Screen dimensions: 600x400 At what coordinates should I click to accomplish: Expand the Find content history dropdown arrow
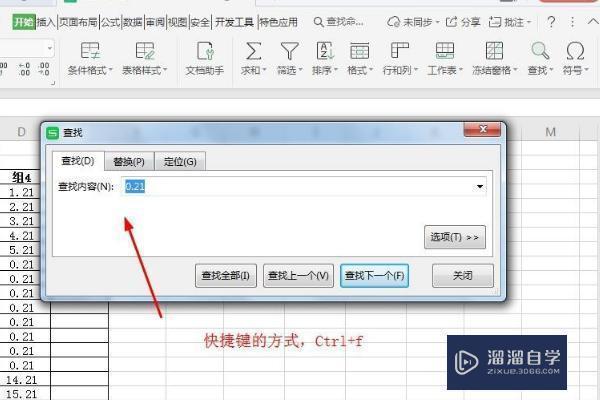[479, 187]
